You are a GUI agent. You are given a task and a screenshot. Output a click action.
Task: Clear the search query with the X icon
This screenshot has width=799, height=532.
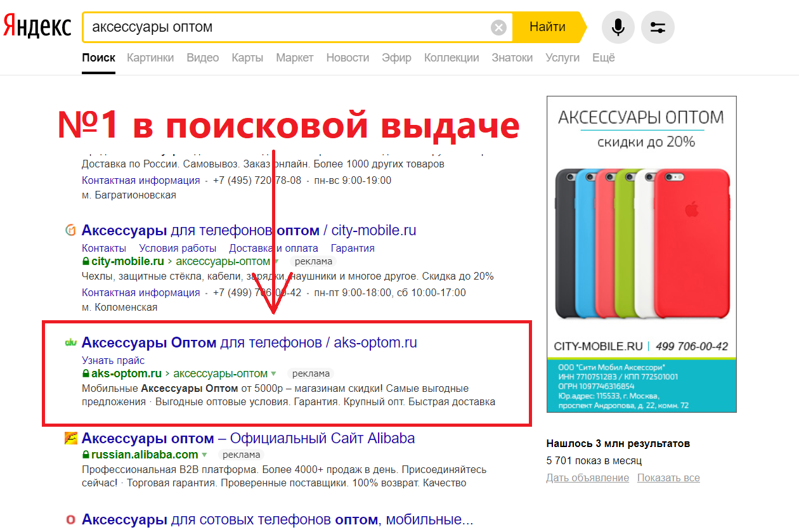[x=499, y=27]
